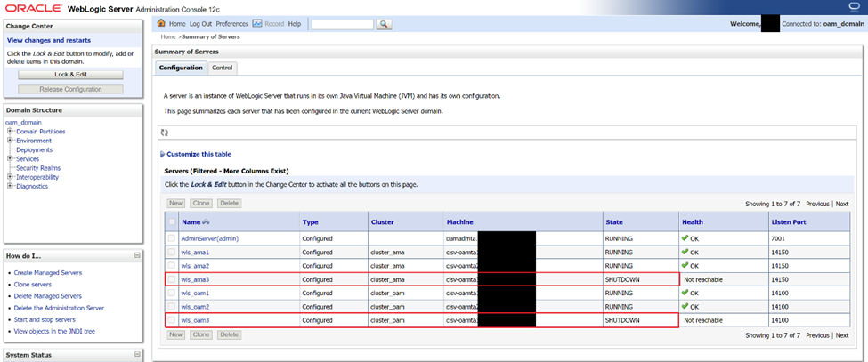Expand the Environment tree node

click(10, 141)
